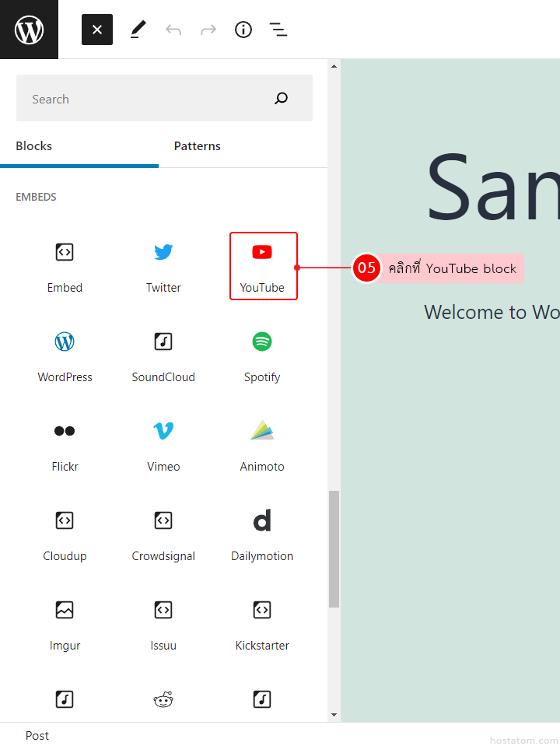Click the Post breadcrumb link

coord(37,735)
